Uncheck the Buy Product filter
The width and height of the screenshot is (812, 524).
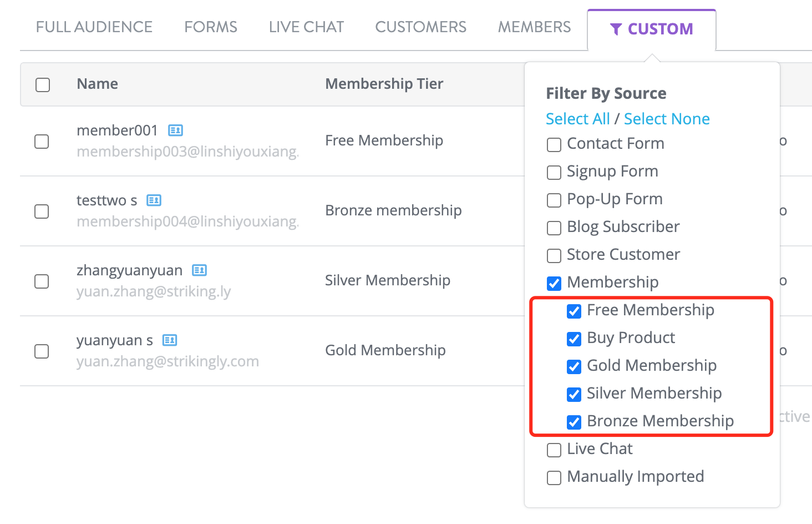pyautogui.click(x=574, y=339)
